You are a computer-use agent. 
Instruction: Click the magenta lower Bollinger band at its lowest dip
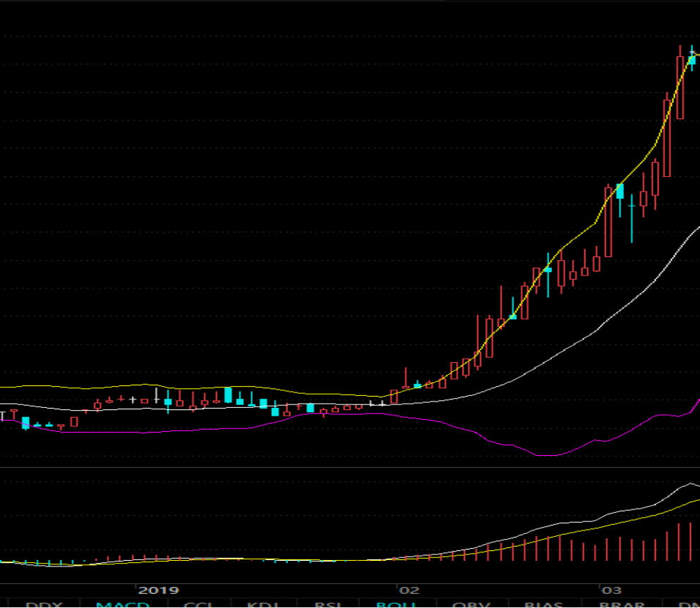coord(547,455)
